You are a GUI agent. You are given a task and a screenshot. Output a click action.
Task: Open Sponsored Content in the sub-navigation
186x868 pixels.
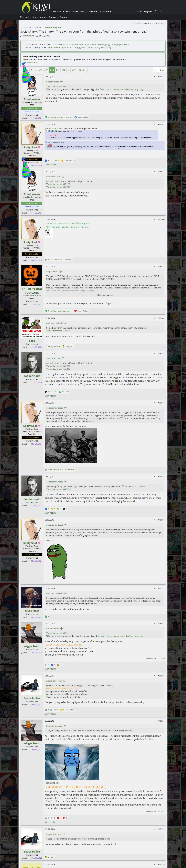coord(58,17)
